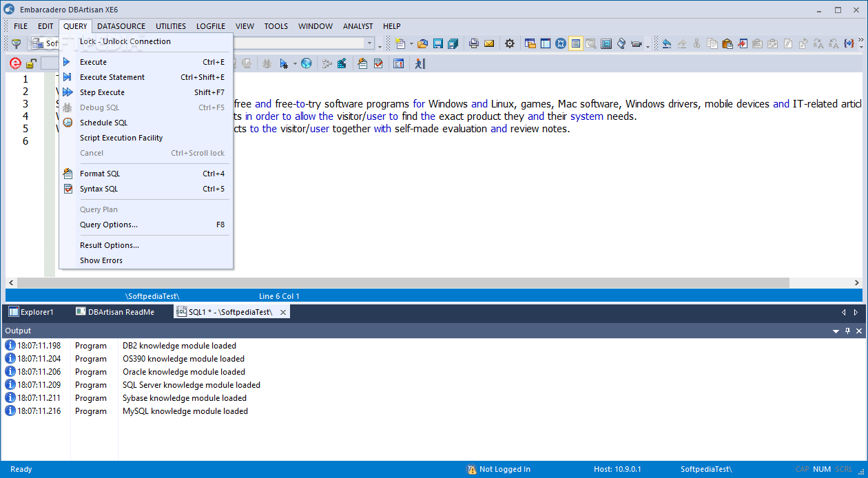The image size is (868, 478).
Task: Click the Save floppy disk icon
Action: (437, 43)
